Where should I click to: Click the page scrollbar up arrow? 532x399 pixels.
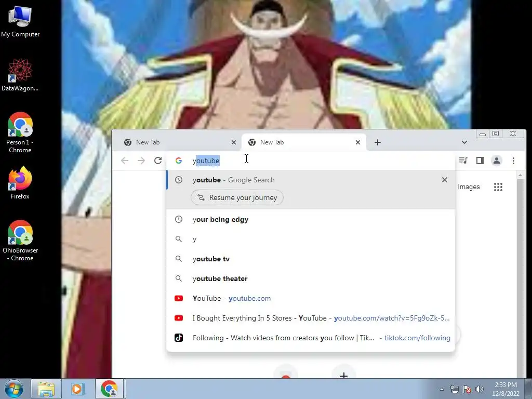click(520, 175)
